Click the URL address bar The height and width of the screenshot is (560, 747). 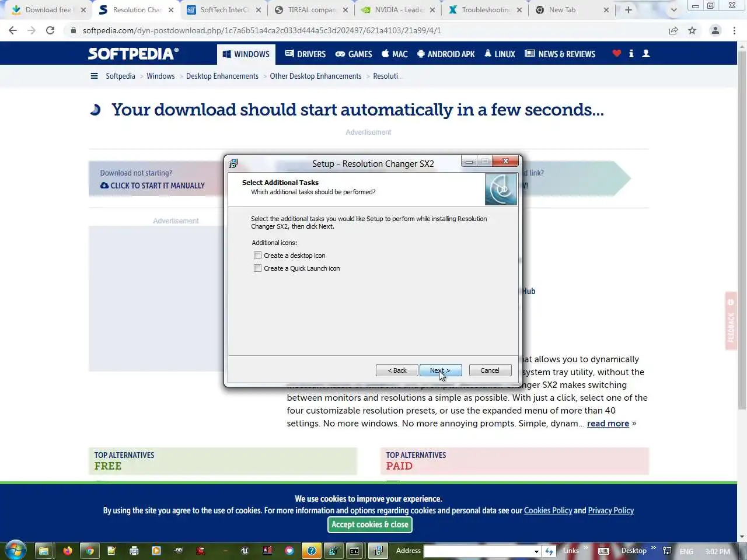tap(368, 30)
